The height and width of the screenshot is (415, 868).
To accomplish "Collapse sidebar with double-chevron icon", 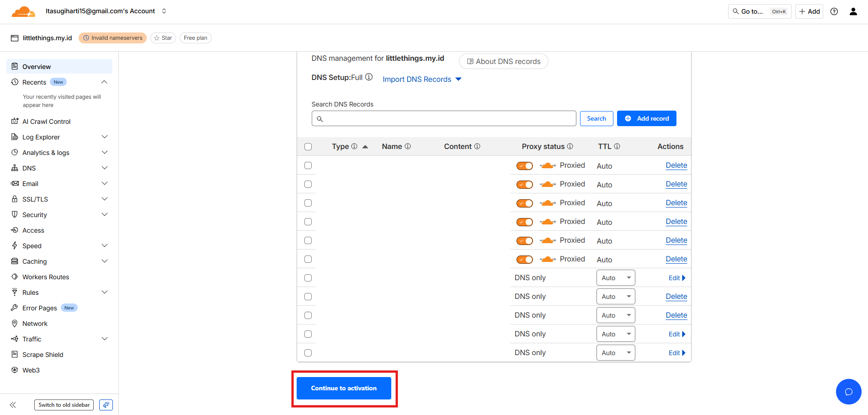I will click(13, 405).
